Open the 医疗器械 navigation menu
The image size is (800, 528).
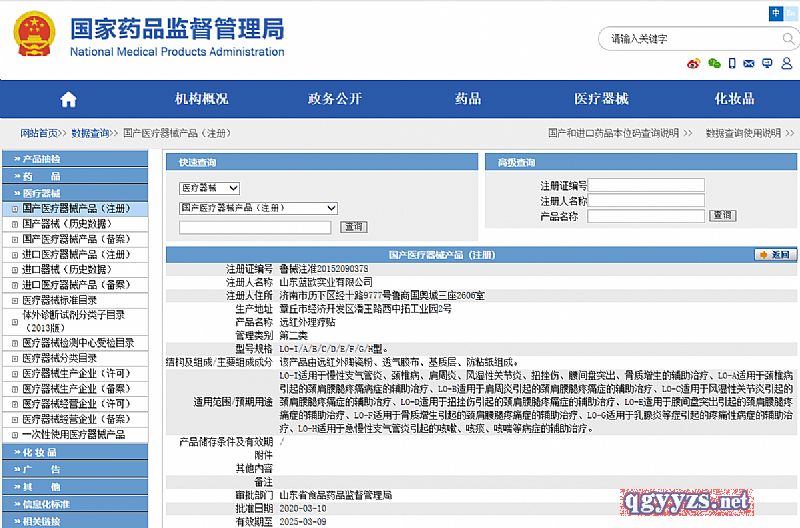point(601,99)
